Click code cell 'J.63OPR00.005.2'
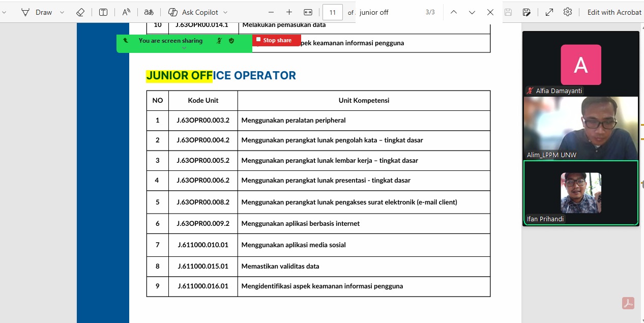Screen dimensions: 644x323 (203, 160)
